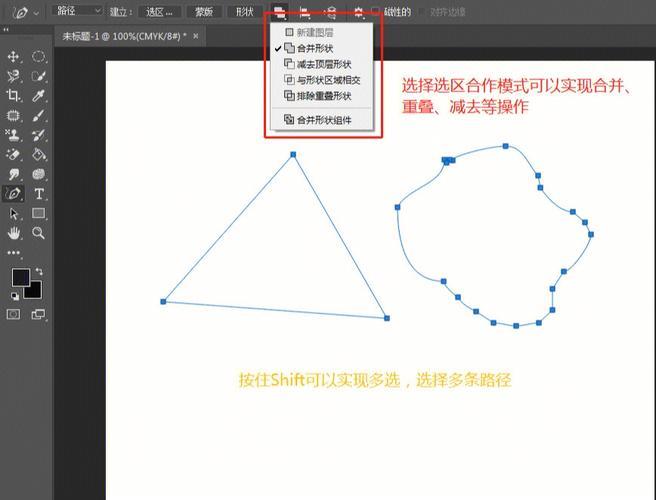Select the Crop tool
This screenshot has width=656, height=500.
(13, 96)
